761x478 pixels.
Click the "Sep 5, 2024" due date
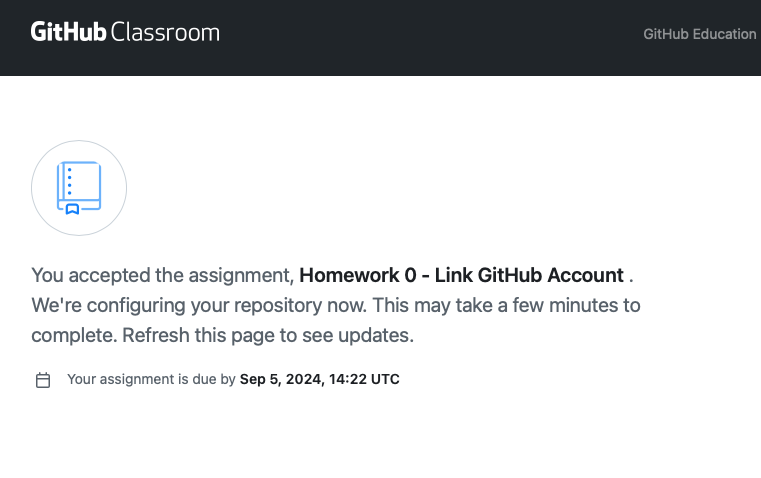coord(278,380)
